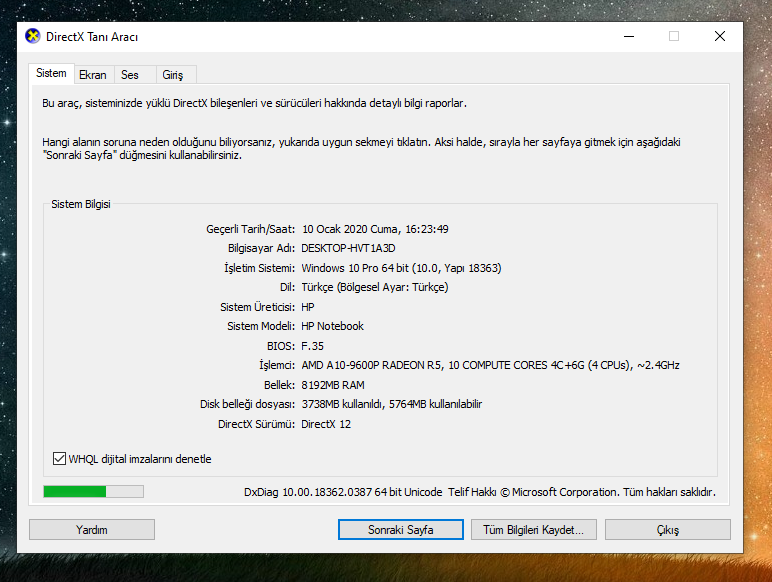Close the DirectX Tanı Aracı window
This screenshot has height=582, width=772.
[x=720, y=36]
